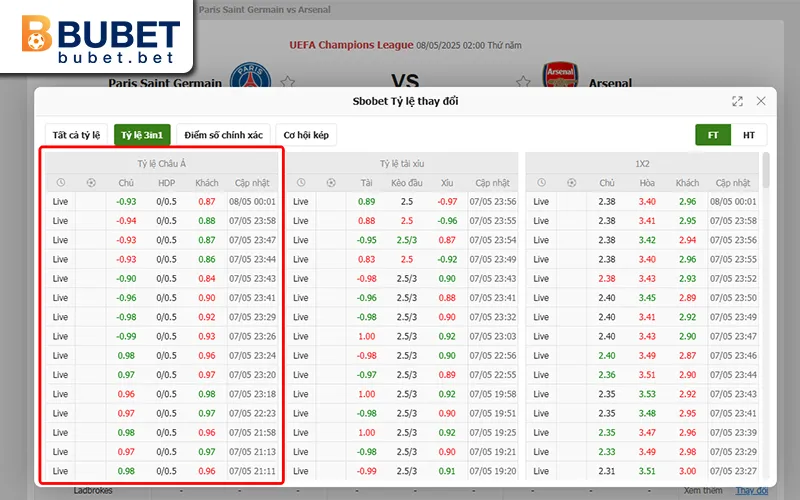The image size is (800, 500).
Task: Click 1X2 Hòa odds 3.51 in last row
Action: 647,471
